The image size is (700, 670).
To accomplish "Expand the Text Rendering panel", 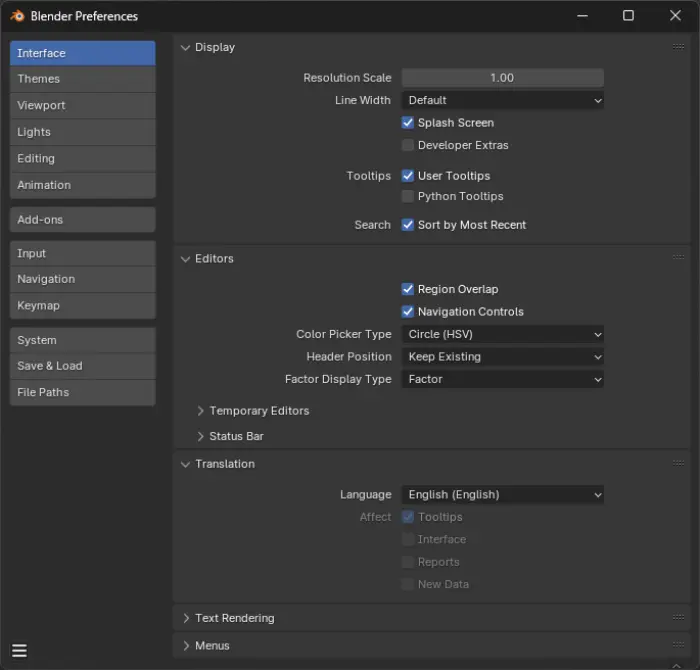I will point(186,618).
